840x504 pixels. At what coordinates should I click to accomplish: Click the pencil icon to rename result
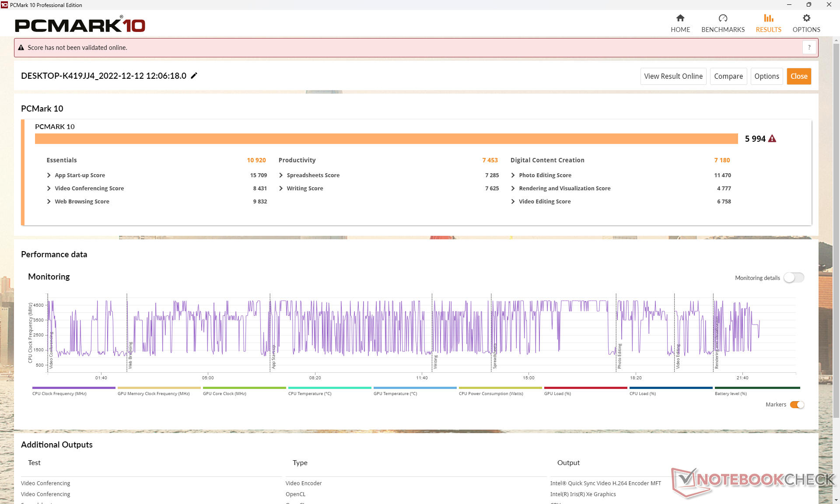point(194,76)
